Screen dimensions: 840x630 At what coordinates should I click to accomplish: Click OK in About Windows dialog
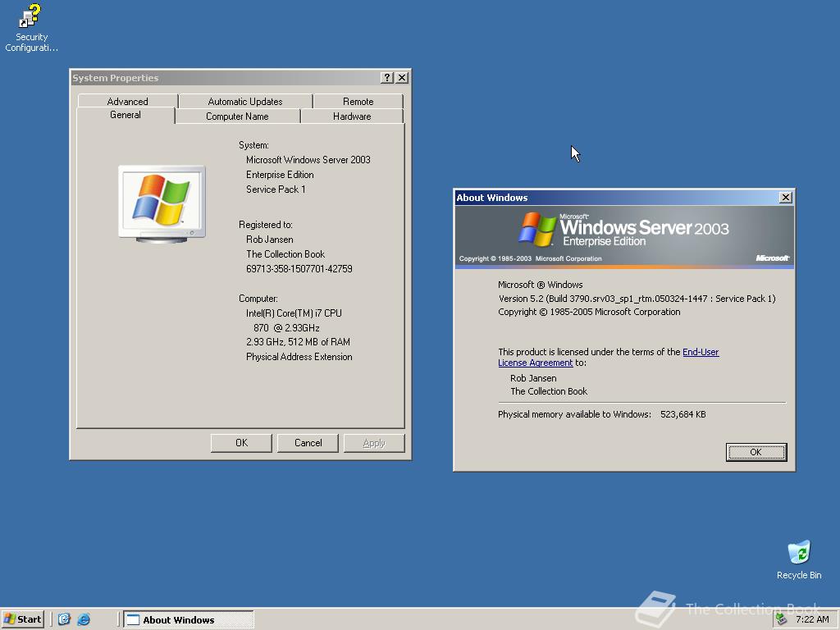click(756, 452)
